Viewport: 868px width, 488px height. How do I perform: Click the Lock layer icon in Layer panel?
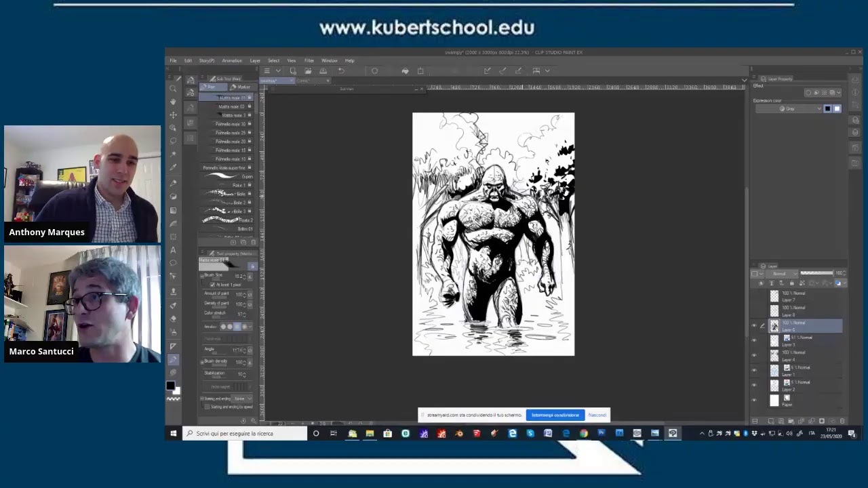791,283
